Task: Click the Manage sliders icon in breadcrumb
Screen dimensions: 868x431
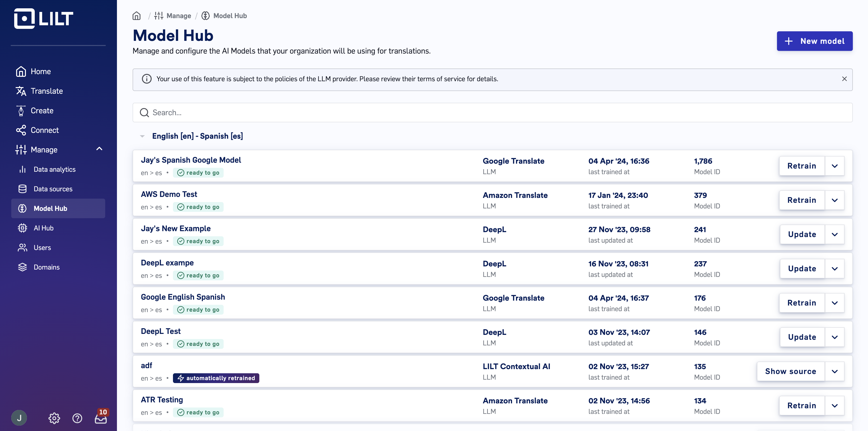Action: point(159,16)
